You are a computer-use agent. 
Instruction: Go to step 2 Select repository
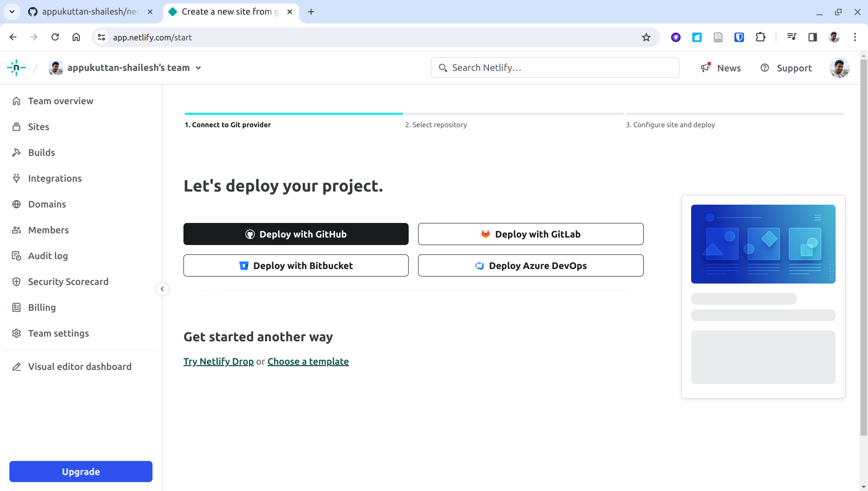pyautogui.click(x=436, y=124)
